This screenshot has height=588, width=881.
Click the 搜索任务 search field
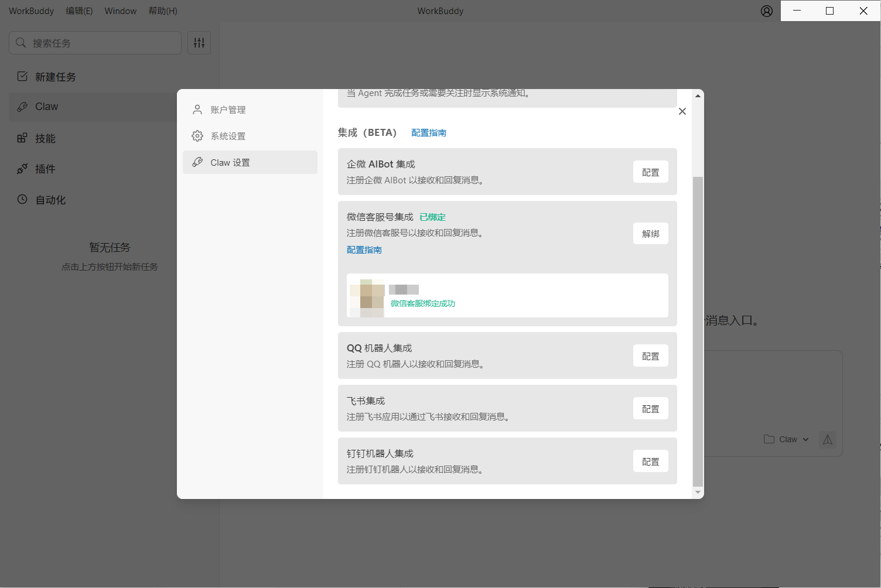pyautogui.click(x=100, y=43)
